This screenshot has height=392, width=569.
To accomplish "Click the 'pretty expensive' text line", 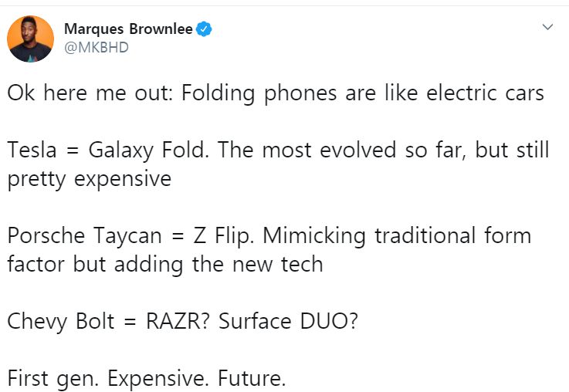I will (x=89, y=179).
